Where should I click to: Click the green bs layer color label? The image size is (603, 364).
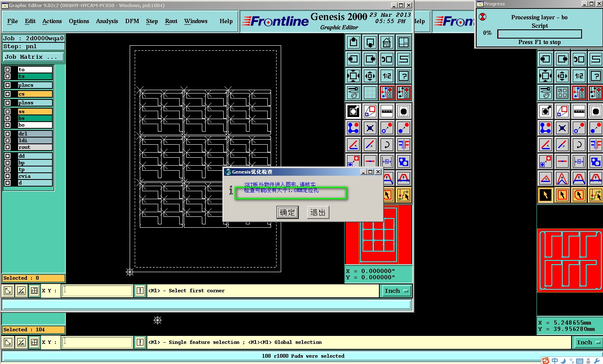(35, 118)
